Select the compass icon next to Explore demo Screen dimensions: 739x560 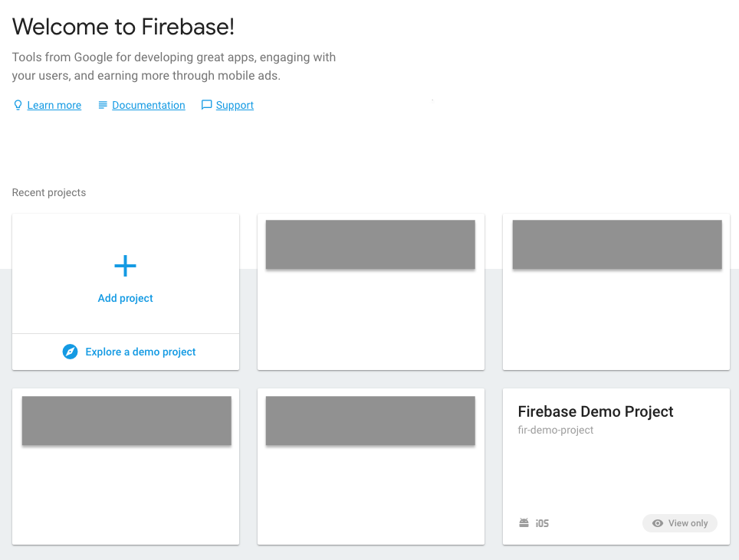coord(70,352)
